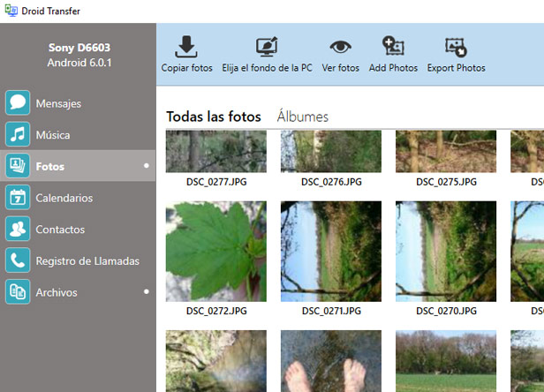Open Archivos in the sidebar

coord(57,292)
